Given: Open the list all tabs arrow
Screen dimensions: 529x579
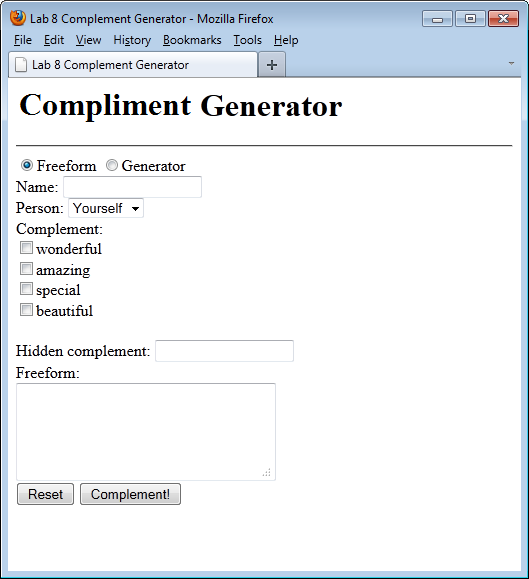Looking at the screenshot, I should (511, 63).
